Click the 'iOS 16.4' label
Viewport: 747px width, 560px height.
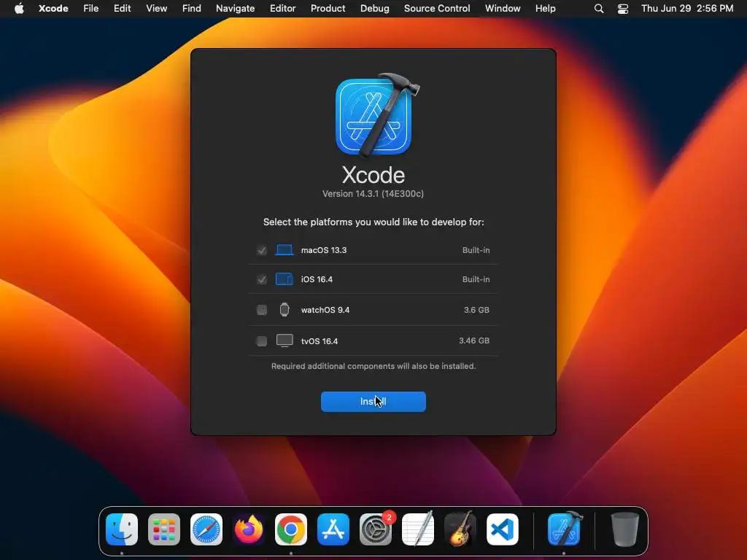point(317,279)
